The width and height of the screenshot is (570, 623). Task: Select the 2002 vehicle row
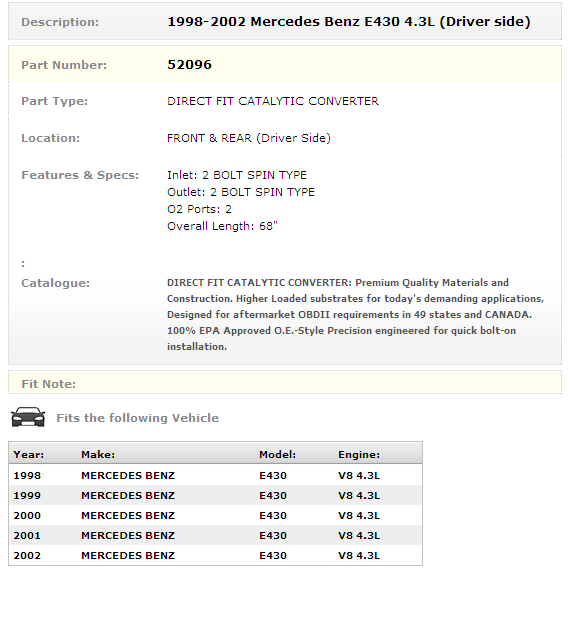(215, 555)
